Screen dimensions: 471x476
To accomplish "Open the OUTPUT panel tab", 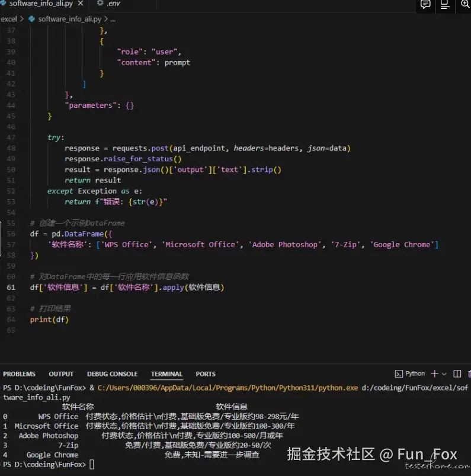I will (x=61, y=374).
